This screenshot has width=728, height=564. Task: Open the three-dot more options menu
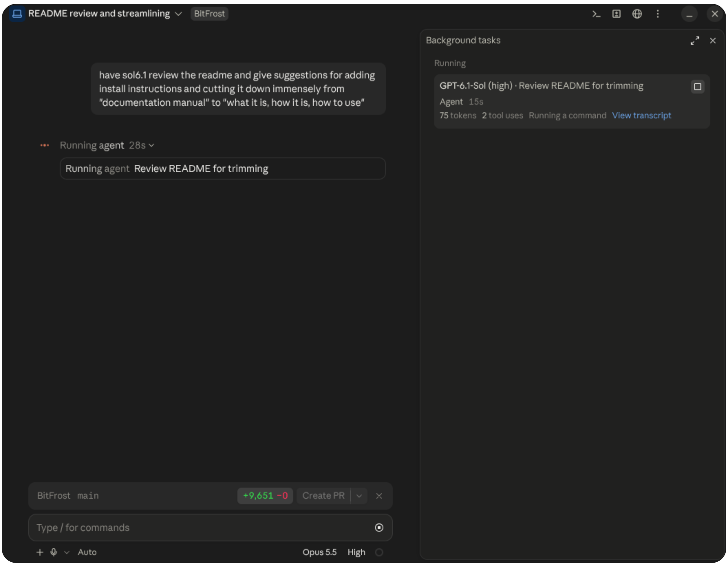657,14
